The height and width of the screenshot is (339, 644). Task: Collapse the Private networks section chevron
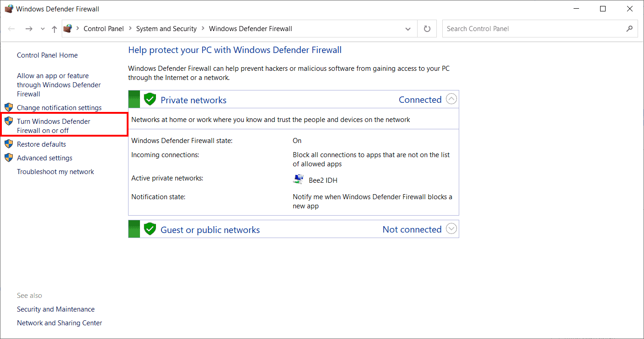[x=451, y=99]
